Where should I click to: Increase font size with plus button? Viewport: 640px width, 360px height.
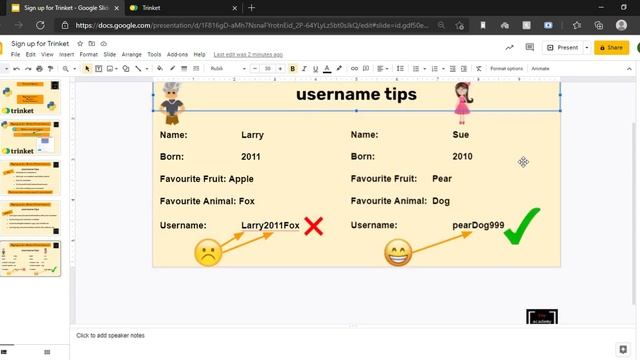point(280,69)
